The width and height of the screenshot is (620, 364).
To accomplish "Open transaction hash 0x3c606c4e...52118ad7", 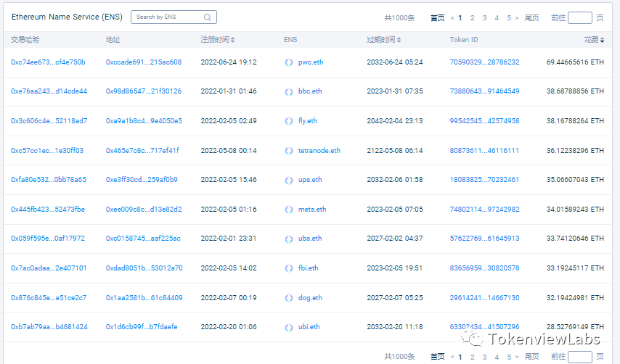I will click(49, 121).
